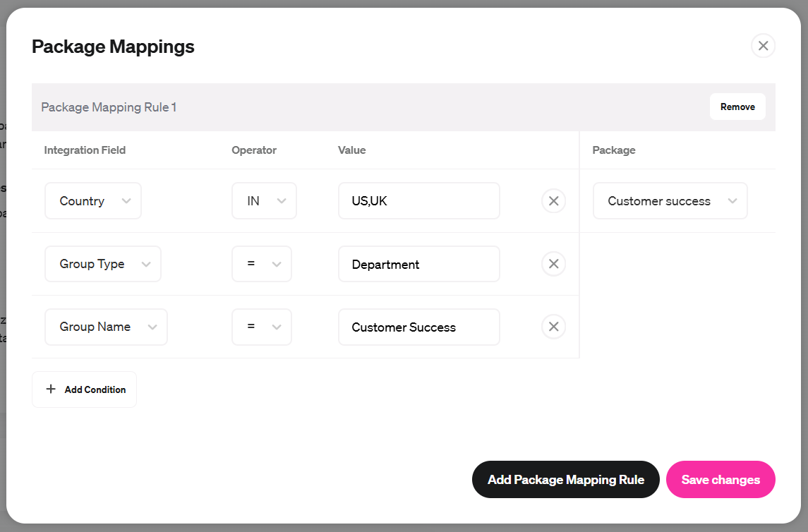Expand the Package dropdown showing Customer success
The image size is (808, 532).
[670, 200]
